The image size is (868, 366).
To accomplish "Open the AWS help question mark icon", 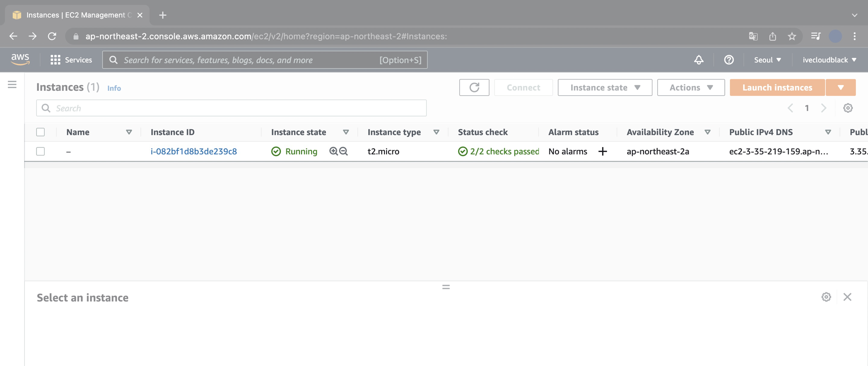I will (x=729, y=60).
